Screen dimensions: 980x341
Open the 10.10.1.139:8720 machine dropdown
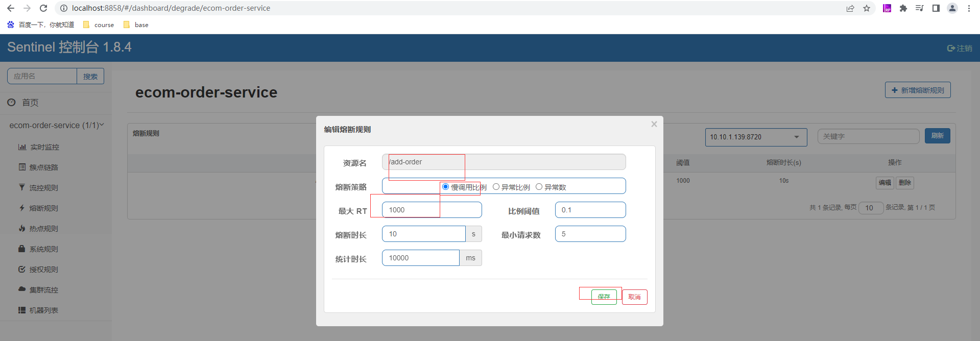[x=756, y=137]
